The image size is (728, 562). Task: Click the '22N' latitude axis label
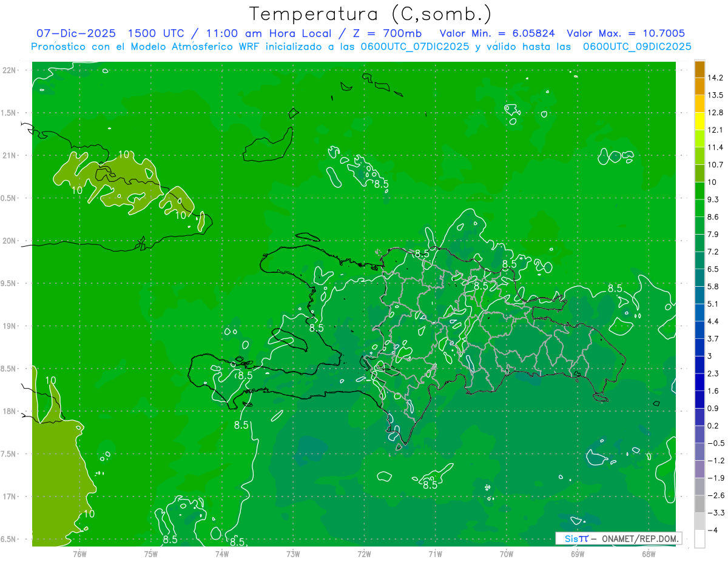coord(10,70)
